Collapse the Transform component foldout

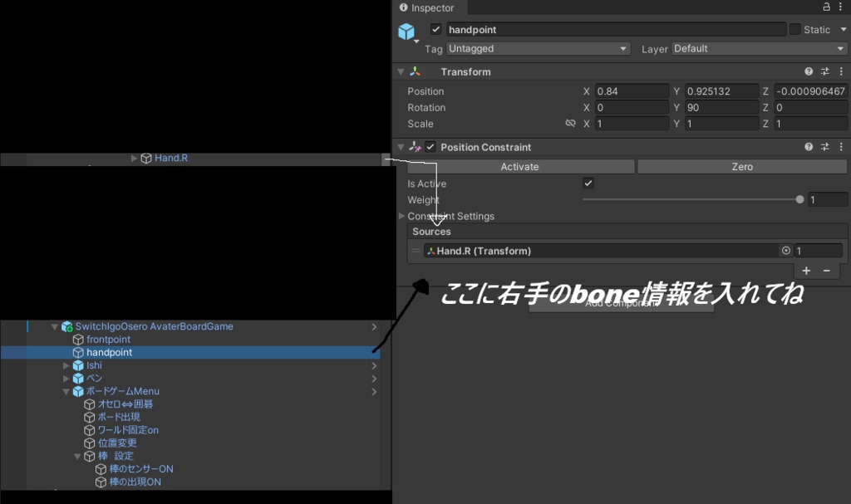point(401,71)
